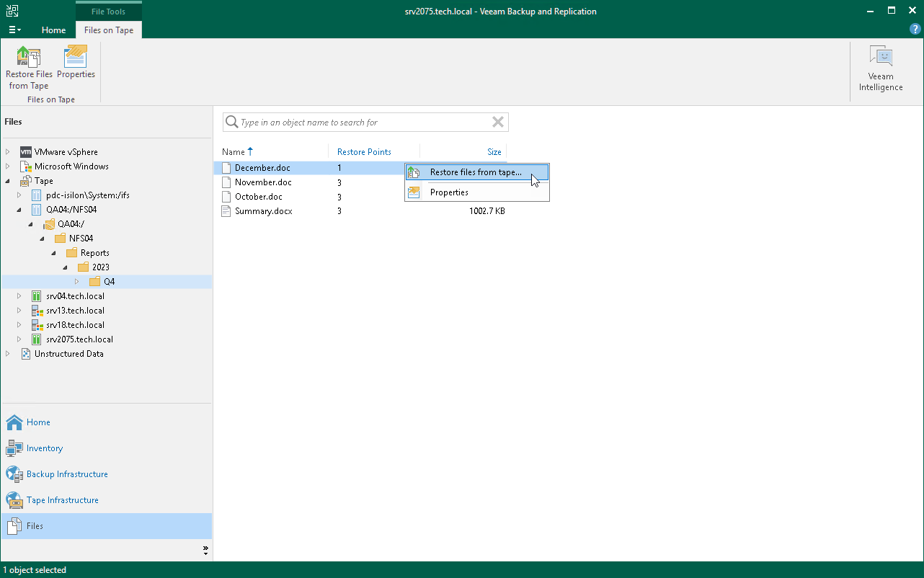This screenshot has height=578, width=924.
Task: Click the Help question mark icon
Action: click(915, 29)
